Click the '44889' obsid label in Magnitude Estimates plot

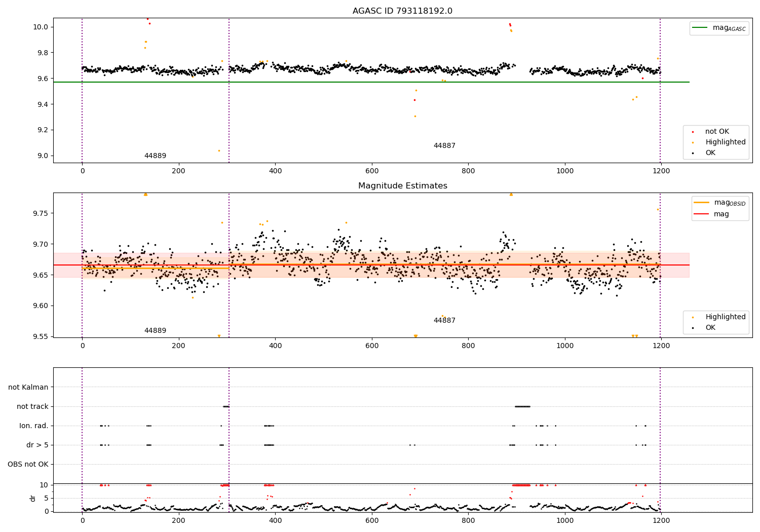(155, 331)
